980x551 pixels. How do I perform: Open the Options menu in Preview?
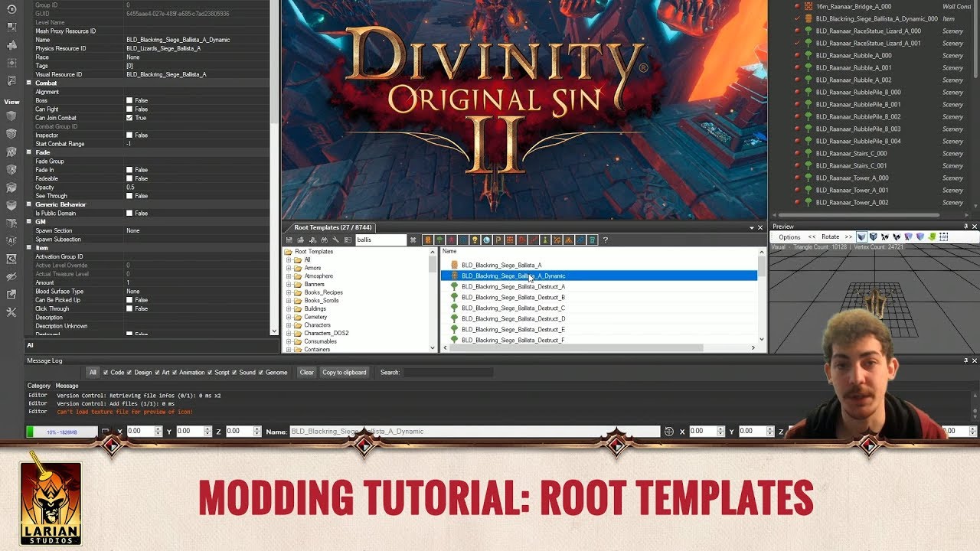coord(789,236)
